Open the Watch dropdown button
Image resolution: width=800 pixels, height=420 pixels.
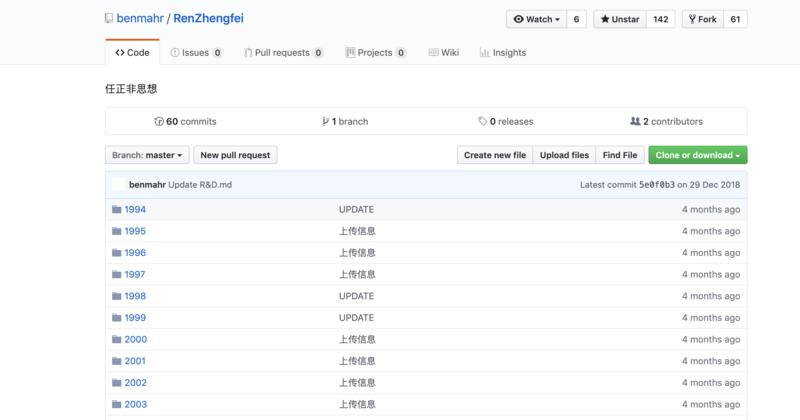[x=536, y=19]
